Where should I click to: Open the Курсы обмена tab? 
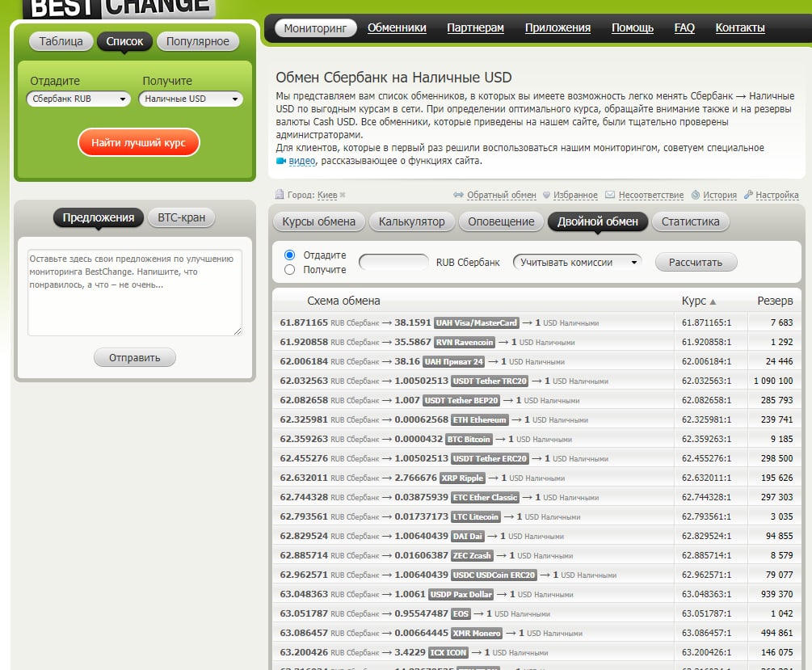(x=318, y=221)
